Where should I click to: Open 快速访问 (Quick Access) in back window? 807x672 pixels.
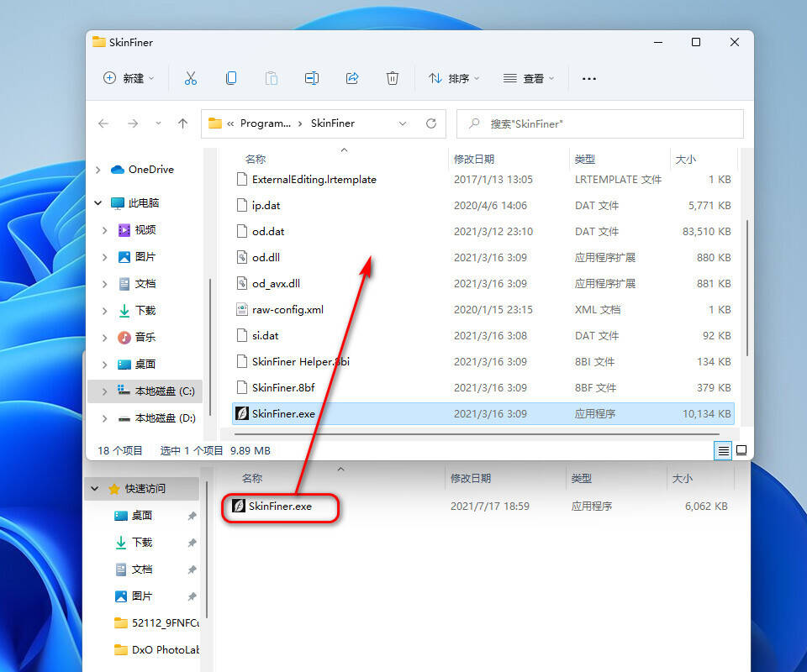(145, 489)
